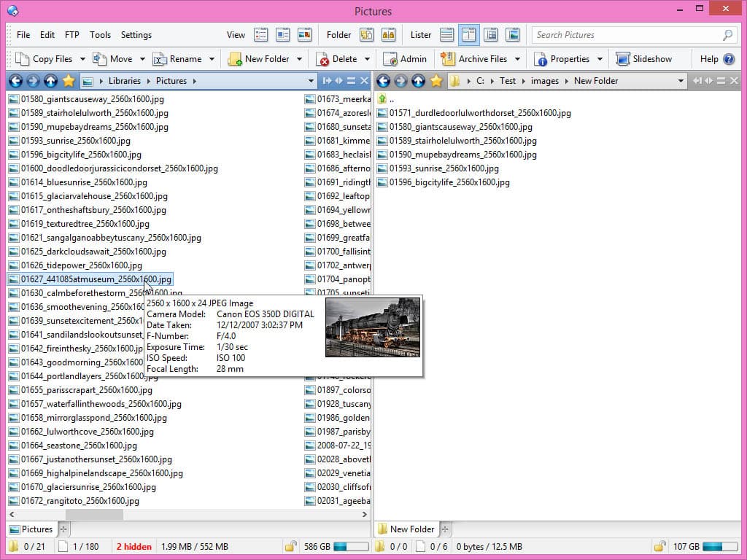The image size is (747, 560).
Task: Click the Rename button
Action: (177, 59)
